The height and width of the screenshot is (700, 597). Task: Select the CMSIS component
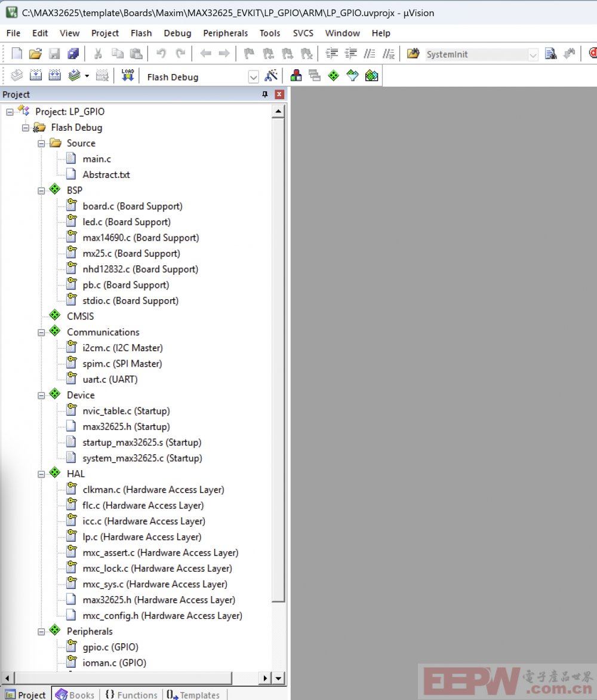(x=81, y=317)
